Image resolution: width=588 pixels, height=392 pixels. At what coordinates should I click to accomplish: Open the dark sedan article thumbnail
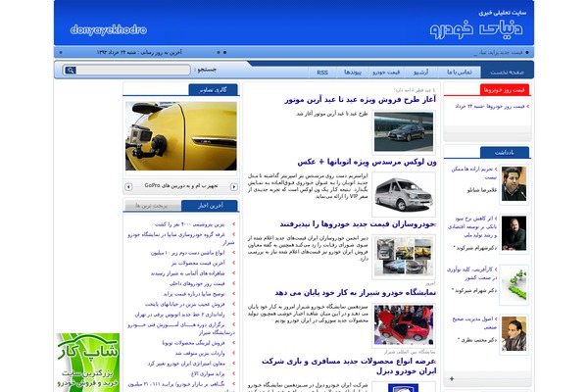[x=404, y=132]
